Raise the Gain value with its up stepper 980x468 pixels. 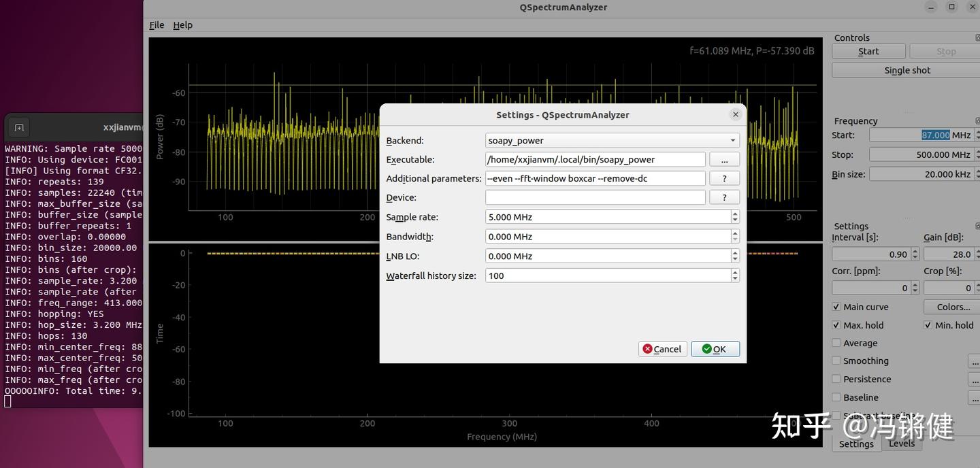[977, 250]
